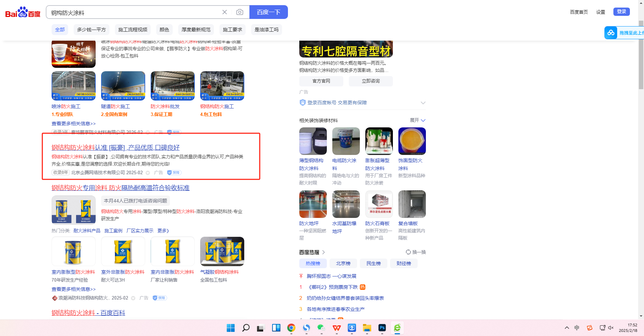Click the 换一换 refresh icon in 百度热搜
The image size is (644, 336).
tap(408, 252)
